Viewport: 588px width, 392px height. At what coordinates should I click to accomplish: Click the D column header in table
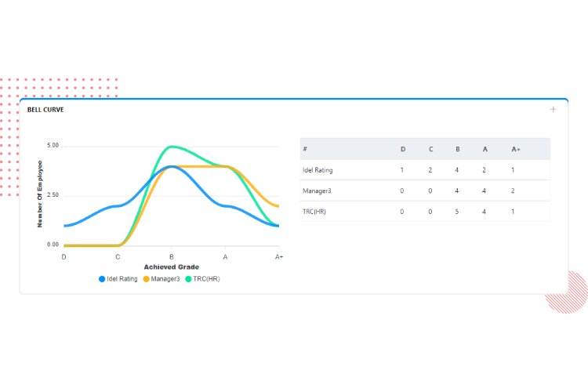(x=403, y=149)
